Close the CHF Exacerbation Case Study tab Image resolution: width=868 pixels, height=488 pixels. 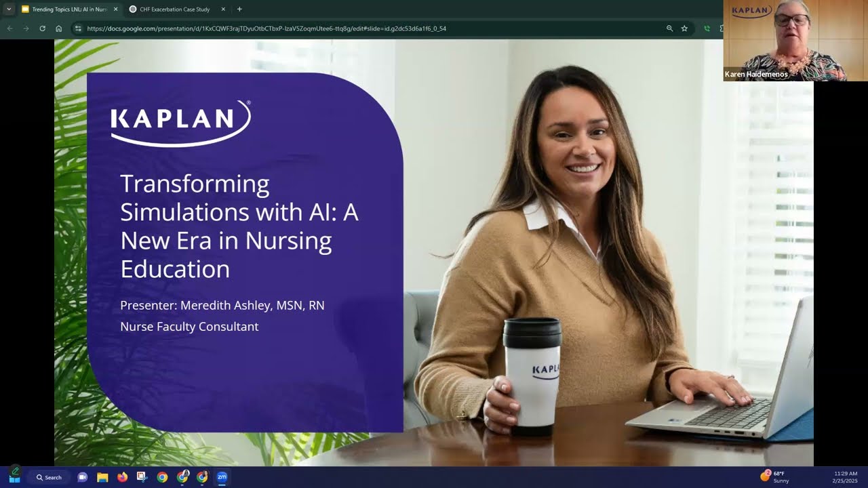pos(224,9)
